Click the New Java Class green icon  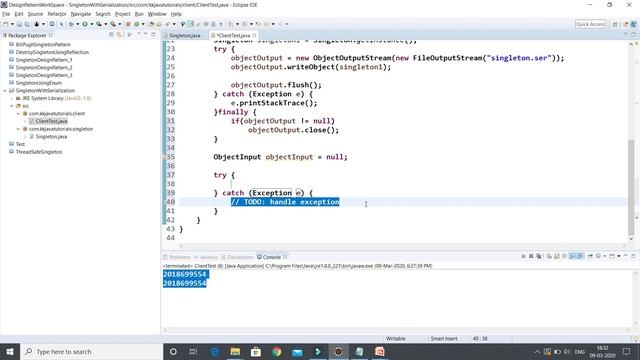click(x=136, y=24)
